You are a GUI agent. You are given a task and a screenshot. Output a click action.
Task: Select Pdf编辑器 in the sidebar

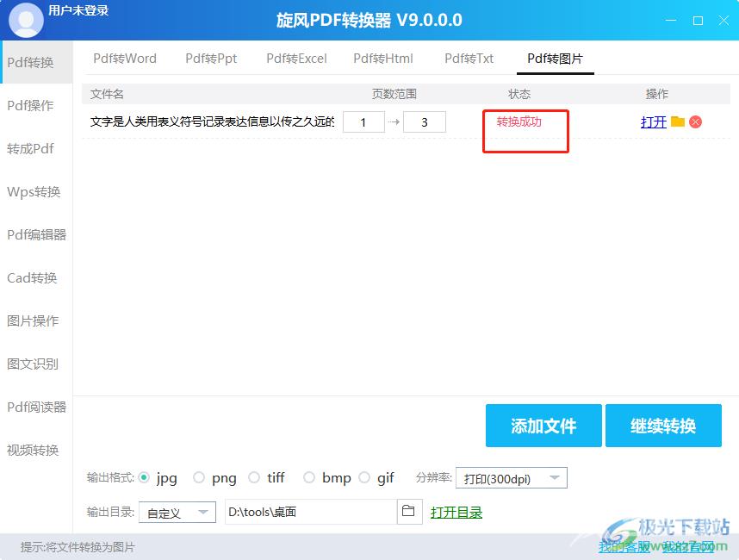37,234
